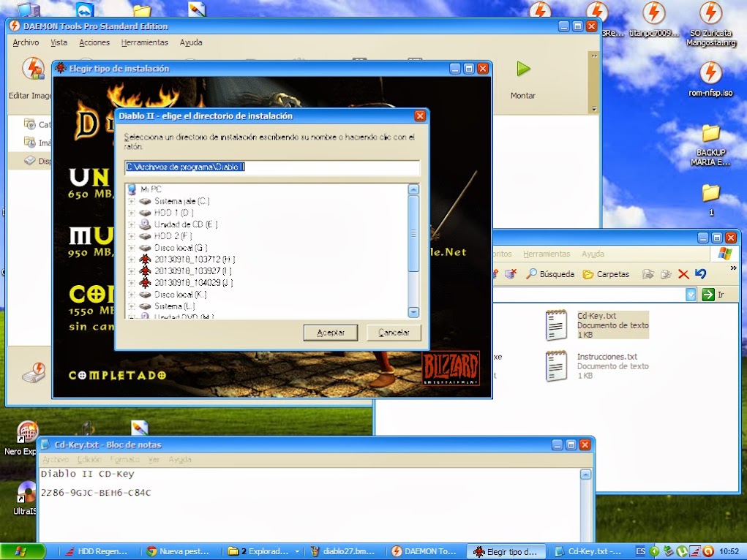Close the Diablo II directory dialog
The image size is (747, 560).
click(420, 116)
